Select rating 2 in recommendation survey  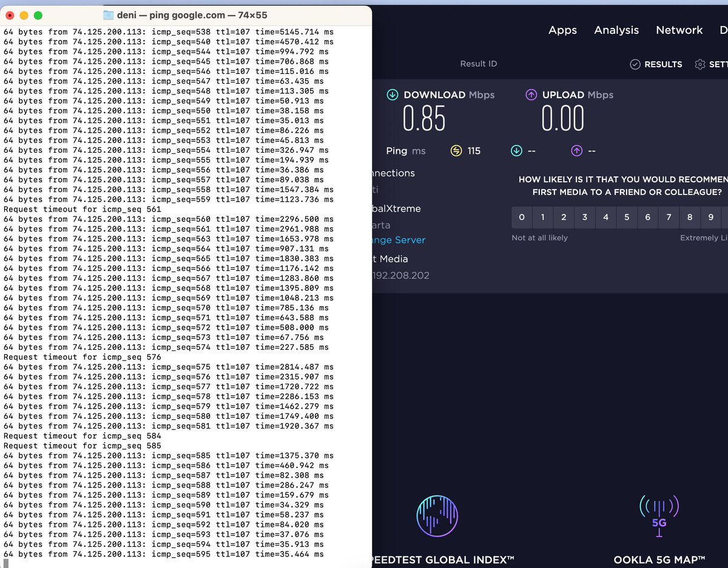(x=564, y=217)
